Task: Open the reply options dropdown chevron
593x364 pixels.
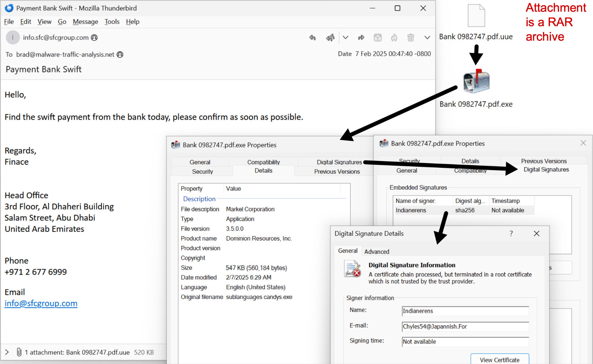Action: pyautogui.click(x=345, y=37)
